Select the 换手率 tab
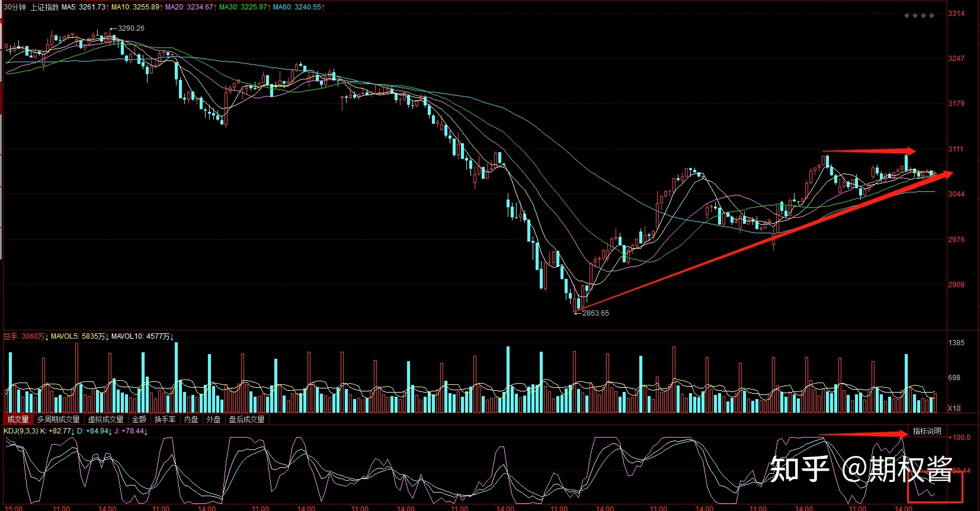The width and height of the screenshot is (980, 511). (x=165, y=419)
